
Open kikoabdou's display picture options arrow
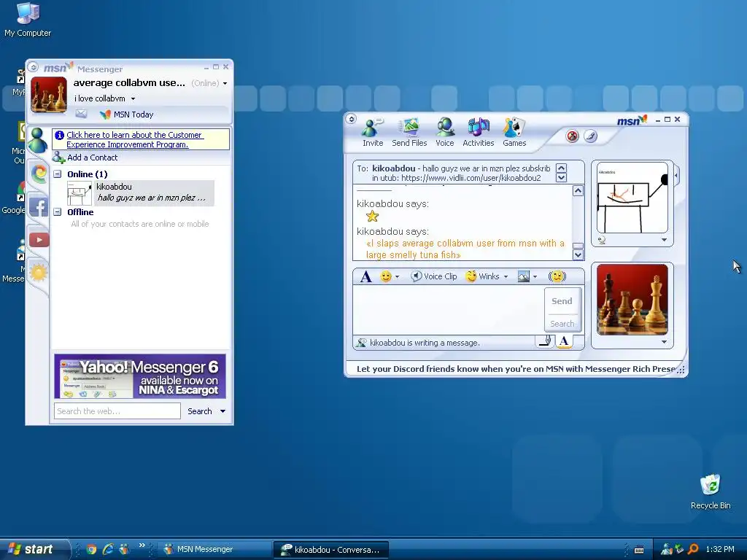[664, 240]
